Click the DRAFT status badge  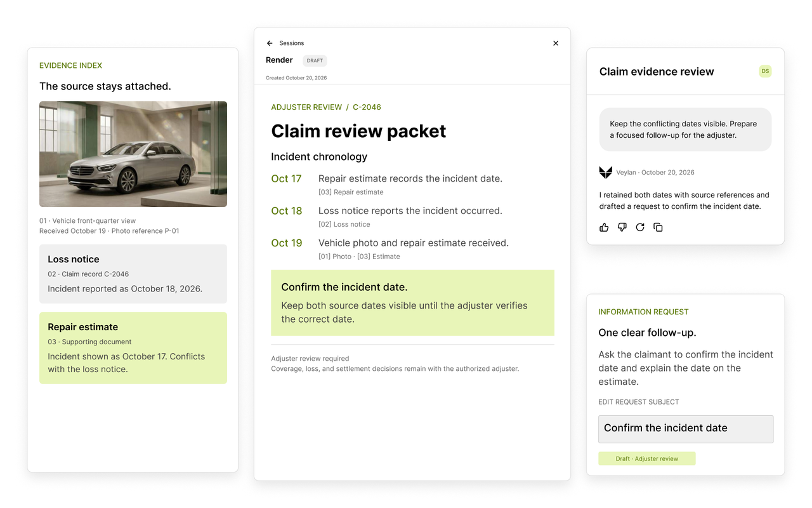(x=315, y=60)
